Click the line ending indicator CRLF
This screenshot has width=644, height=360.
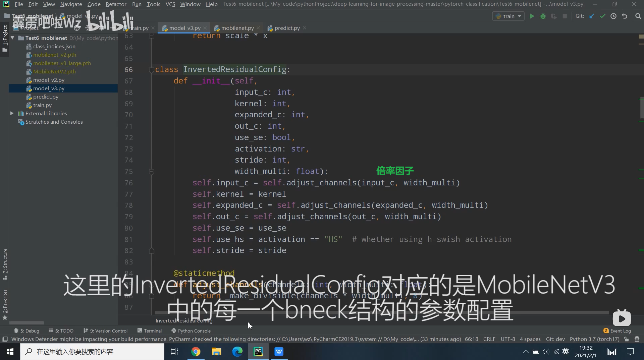tap(489, 339)
